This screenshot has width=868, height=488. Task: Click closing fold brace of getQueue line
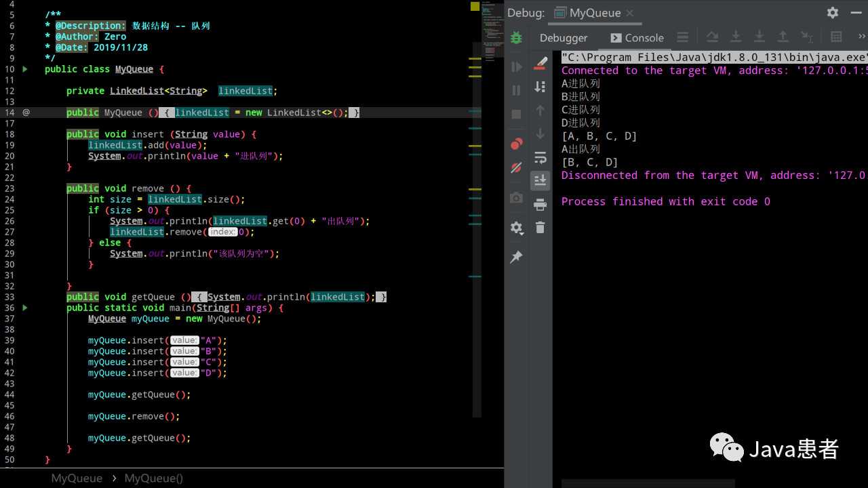pyautogui.click(x=381, y=297)
